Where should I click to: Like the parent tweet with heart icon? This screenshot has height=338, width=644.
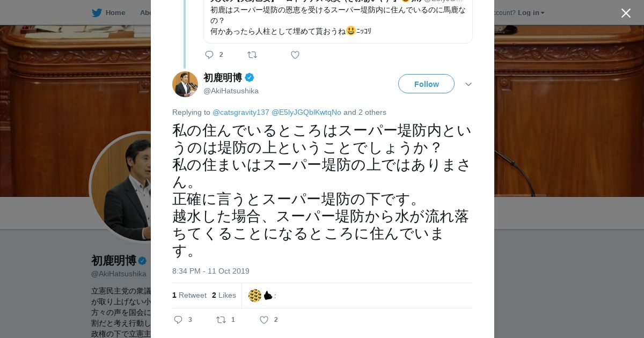click(x=295, y=55)
